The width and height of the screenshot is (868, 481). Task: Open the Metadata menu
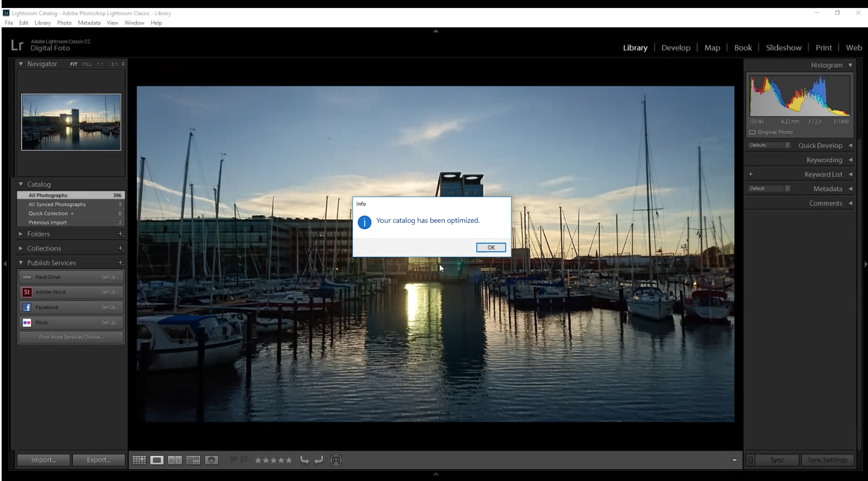[x=89, y=23]
